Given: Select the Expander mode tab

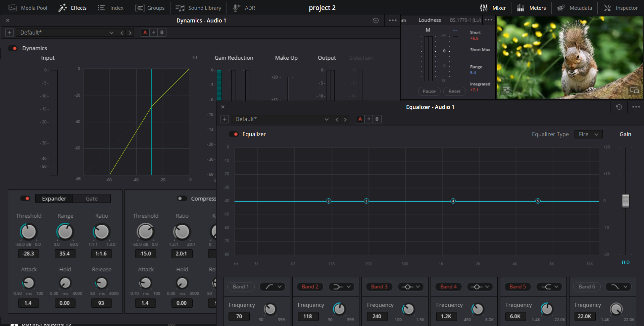Looking at the screenshot, I should 54,199.
